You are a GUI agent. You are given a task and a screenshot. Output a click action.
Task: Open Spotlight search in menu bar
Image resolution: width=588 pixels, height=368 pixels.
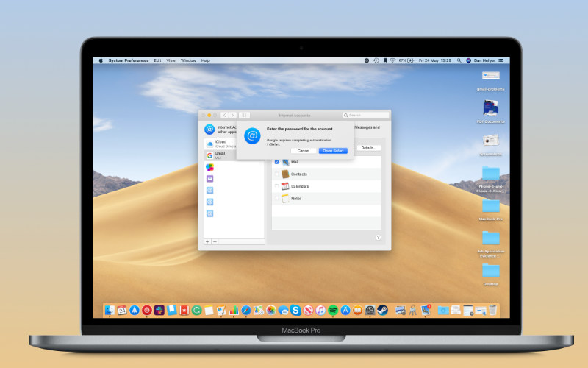459,60
